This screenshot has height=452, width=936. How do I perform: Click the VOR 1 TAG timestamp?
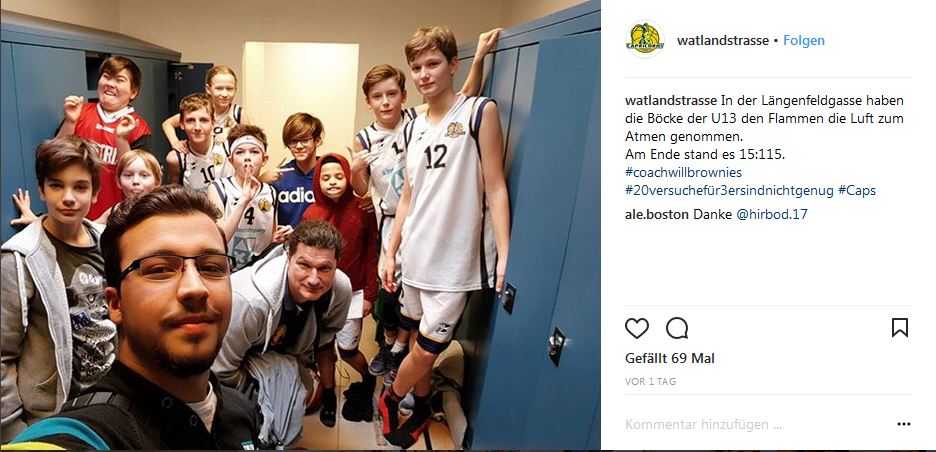650,382
